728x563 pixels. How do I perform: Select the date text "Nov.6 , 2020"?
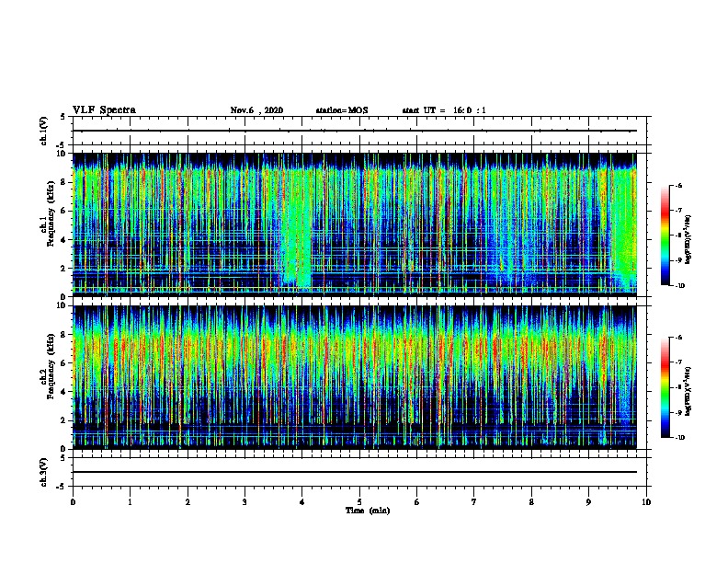256,110
